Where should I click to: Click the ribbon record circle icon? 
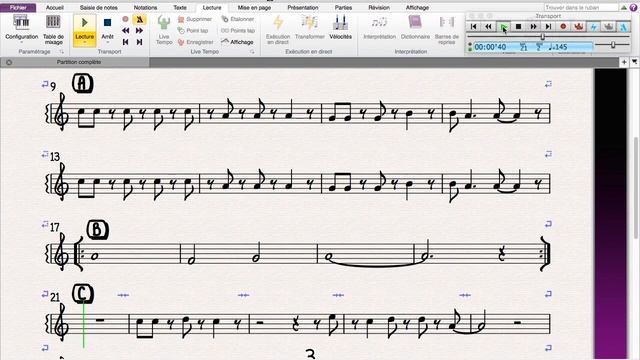coord(125,19)
